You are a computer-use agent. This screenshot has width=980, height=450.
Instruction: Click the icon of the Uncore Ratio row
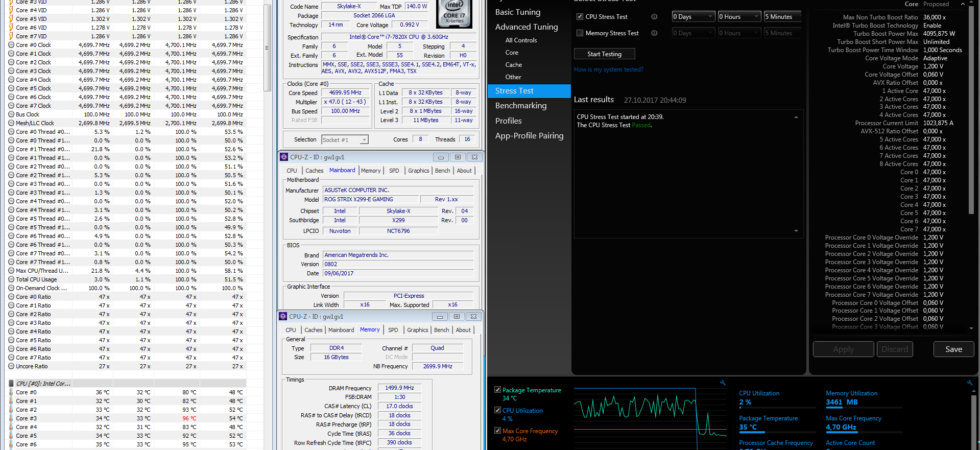(x=11, y=366)
